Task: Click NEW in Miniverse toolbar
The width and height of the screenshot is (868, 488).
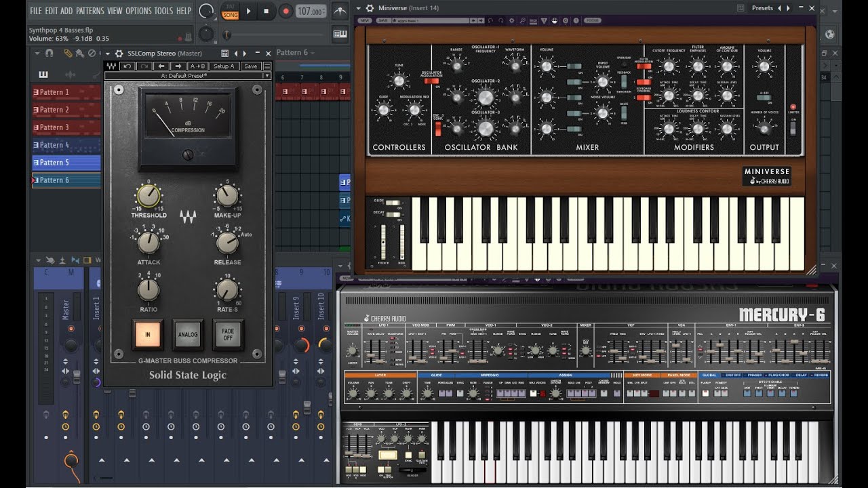Action: pyautogui.click(x=365, y=20)
